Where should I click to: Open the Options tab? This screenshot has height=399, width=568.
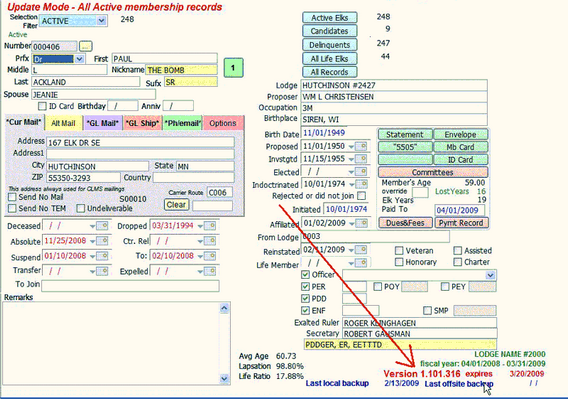pos(223,123)
